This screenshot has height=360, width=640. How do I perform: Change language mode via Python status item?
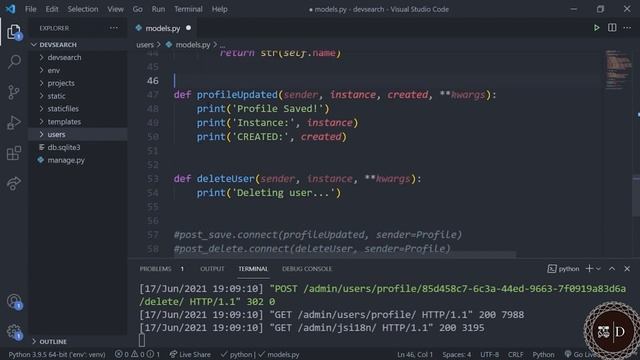[543, 354]
